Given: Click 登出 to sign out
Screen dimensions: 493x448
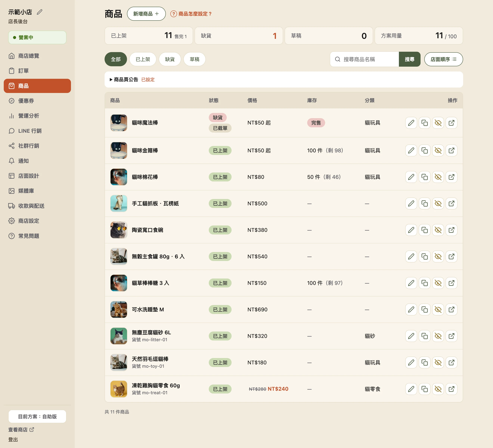Looking at the screenshot, I should point(13,440).
